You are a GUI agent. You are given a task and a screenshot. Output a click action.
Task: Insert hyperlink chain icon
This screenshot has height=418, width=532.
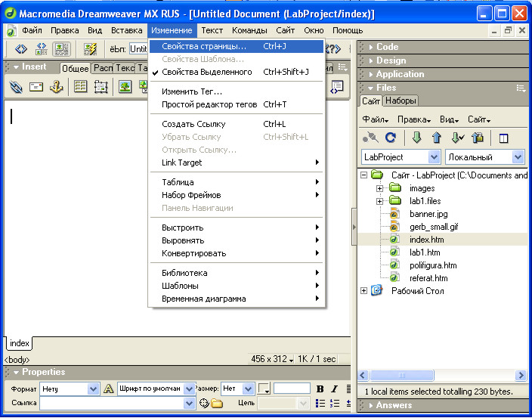tap(16, 87)
